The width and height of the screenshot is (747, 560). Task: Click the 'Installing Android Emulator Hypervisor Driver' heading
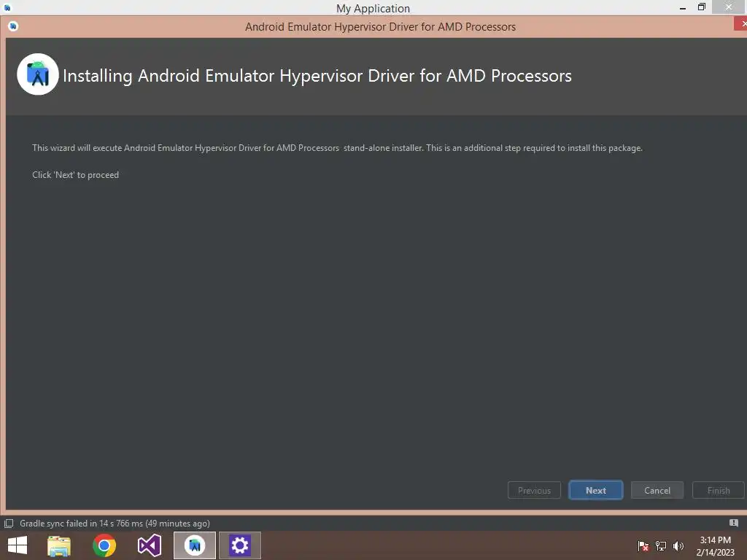317,76
